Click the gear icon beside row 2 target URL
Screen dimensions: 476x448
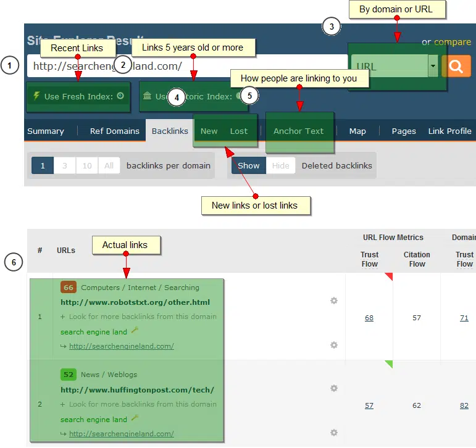pyautogui.click(x=334, y=432)
